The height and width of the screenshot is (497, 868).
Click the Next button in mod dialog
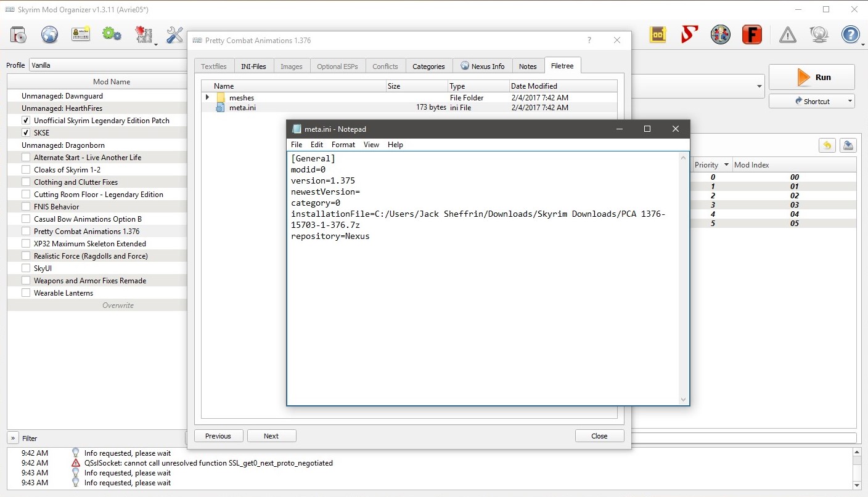pos(271,436)
